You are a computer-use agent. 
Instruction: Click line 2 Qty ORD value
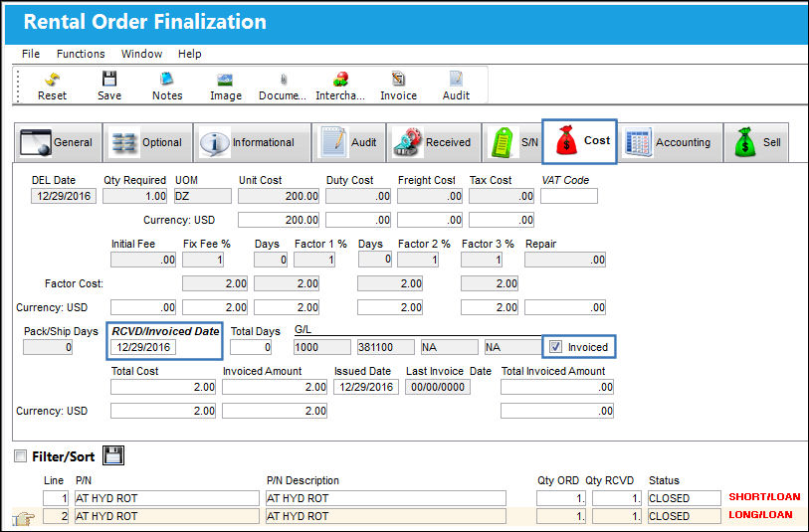561,516
